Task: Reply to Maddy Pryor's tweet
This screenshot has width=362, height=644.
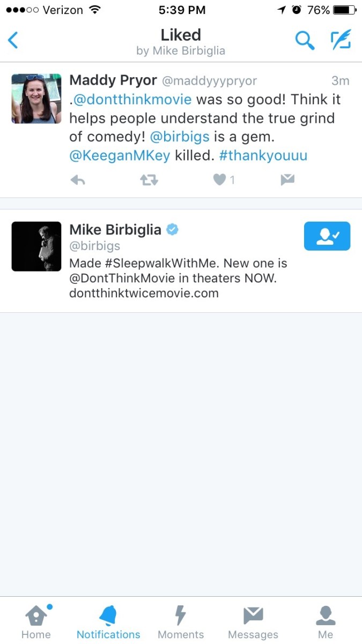Action: (x=78, y=180)
